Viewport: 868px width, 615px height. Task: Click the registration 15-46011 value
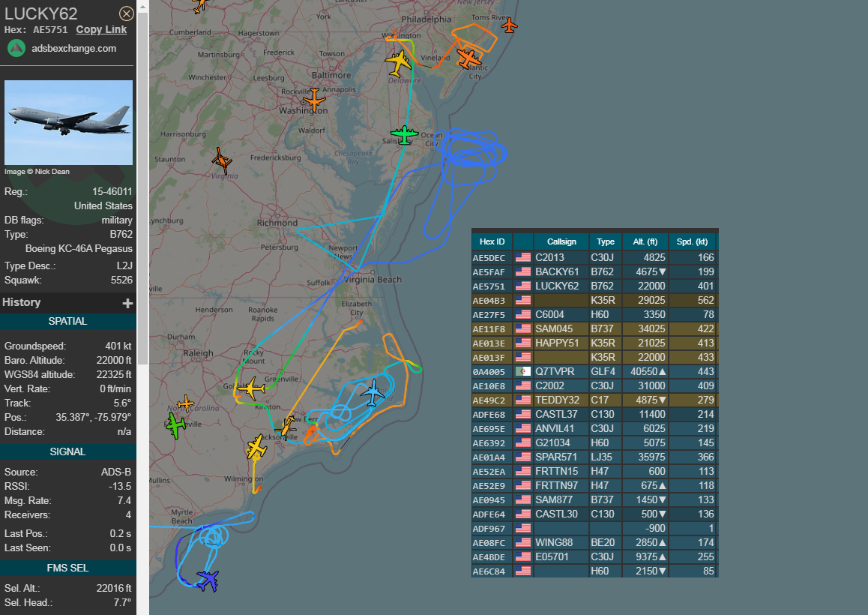(x=112, y=192)
